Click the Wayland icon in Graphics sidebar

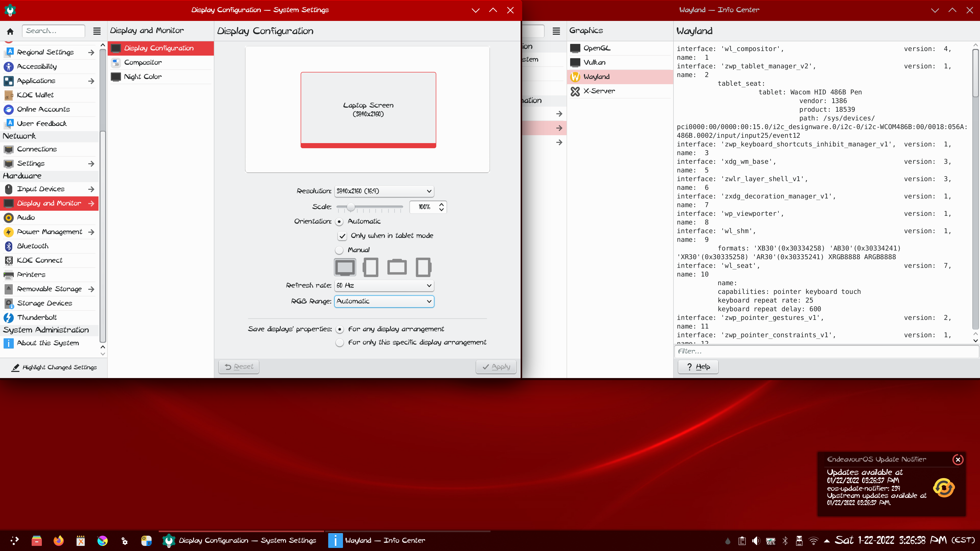575,76
